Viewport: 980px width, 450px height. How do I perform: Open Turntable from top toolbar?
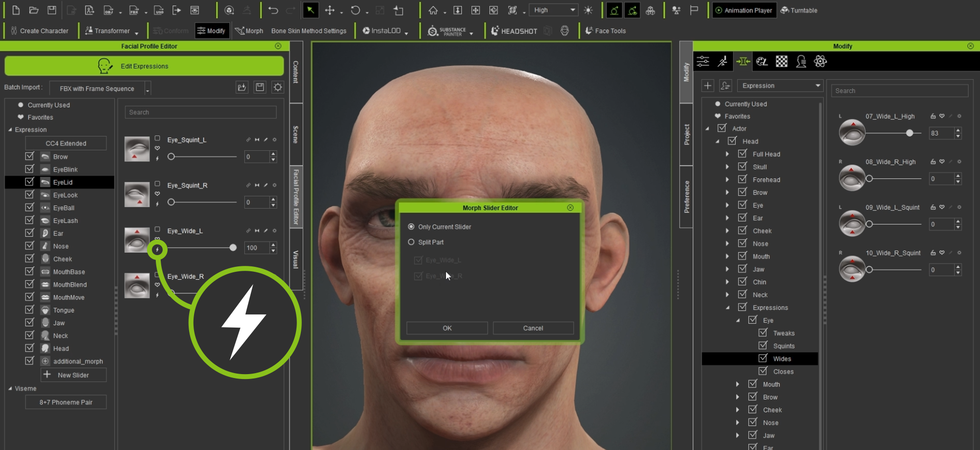click(799, 10)
